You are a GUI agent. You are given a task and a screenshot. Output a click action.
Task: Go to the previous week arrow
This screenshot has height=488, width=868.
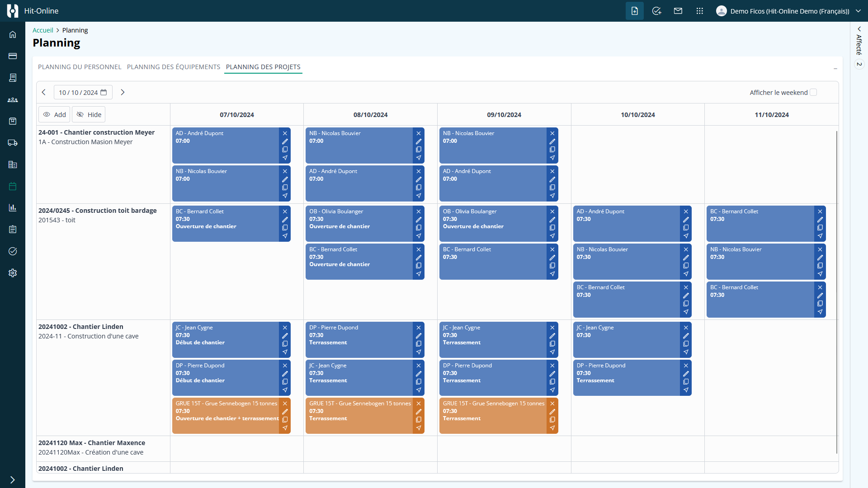[x=44, y=92]
